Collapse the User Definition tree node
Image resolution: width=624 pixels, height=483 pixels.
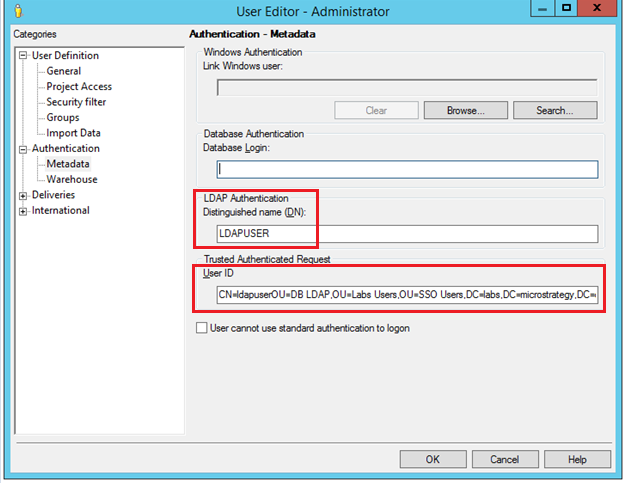[23, 56]
